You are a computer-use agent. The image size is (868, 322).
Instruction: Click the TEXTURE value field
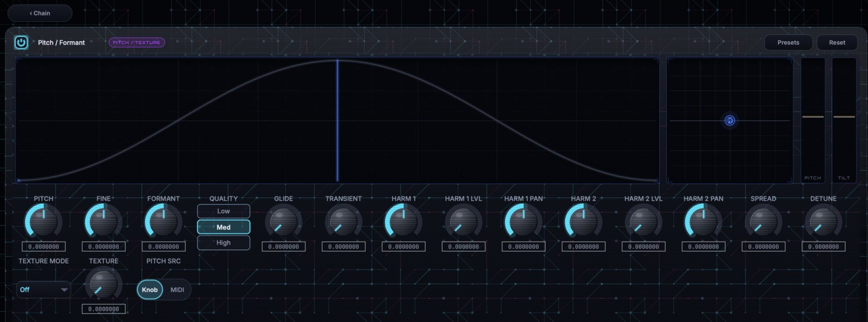point(104,309)
